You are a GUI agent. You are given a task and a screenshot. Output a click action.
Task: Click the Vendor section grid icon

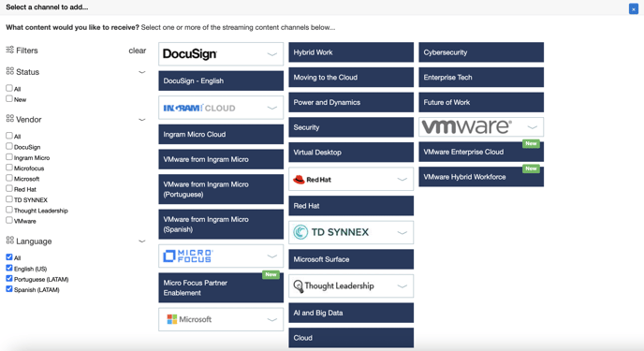tap(10, 119)
